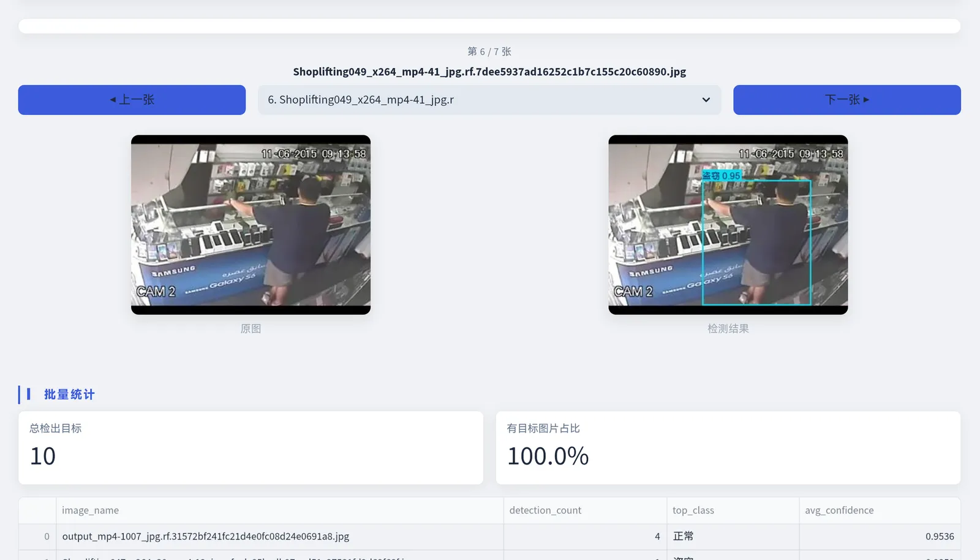Click the 有目标图片占比 metric label

coord(543,428)
